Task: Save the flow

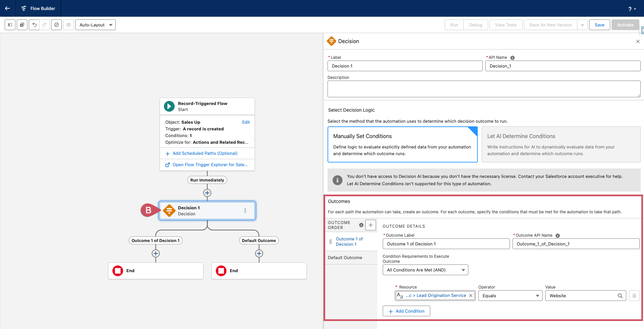Action: [x=600, y=25]
